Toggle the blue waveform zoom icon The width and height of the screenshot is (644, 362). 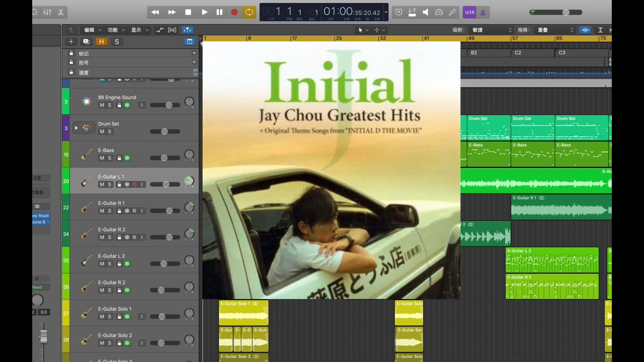(x=585, y=30)
